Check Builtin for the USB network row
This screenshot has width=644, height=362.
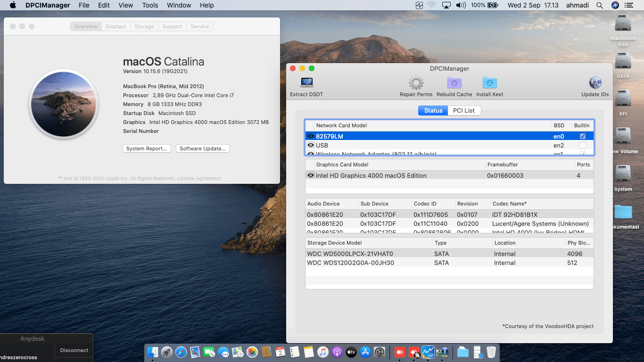[583, 145]
